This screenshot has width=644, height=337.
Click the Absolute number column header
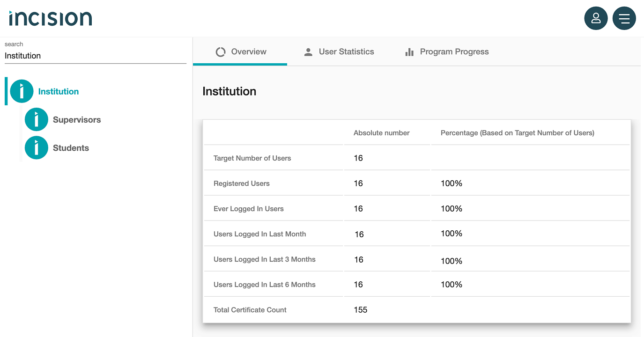[x=381, y=133]
